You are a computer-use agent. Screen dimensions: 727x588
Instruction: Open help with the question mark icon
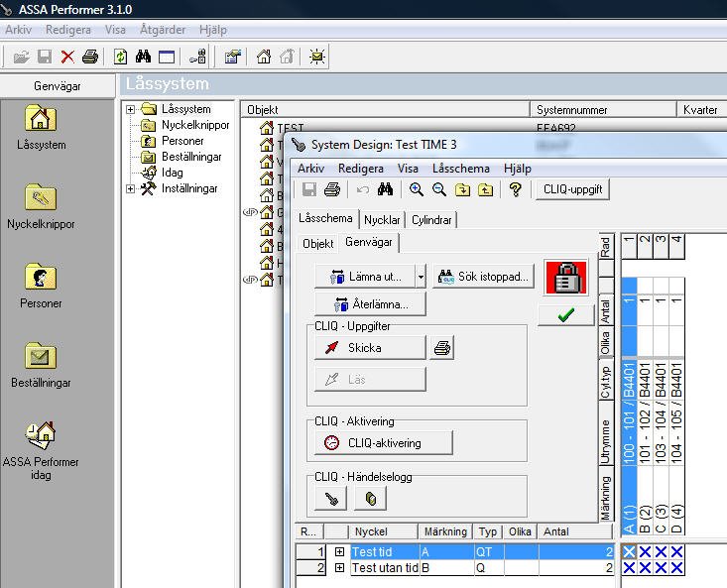pos(515,190)
